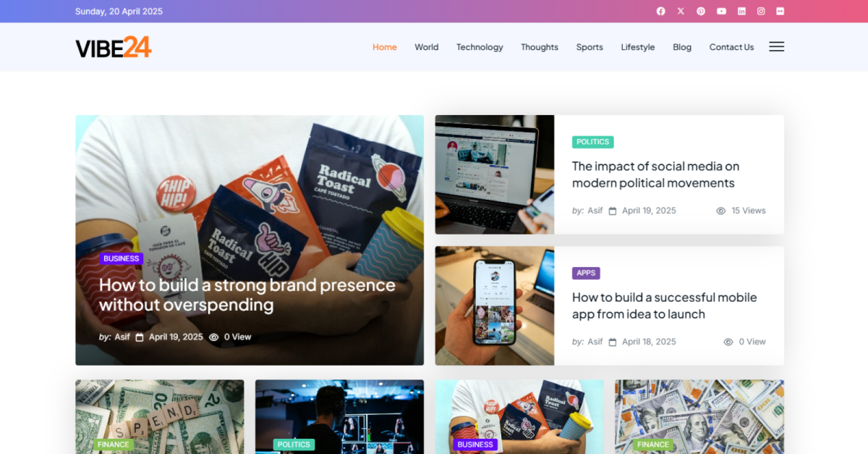868x454 pixels.
Task: Click the APPS category badge
Action: [x=586, y=273]
